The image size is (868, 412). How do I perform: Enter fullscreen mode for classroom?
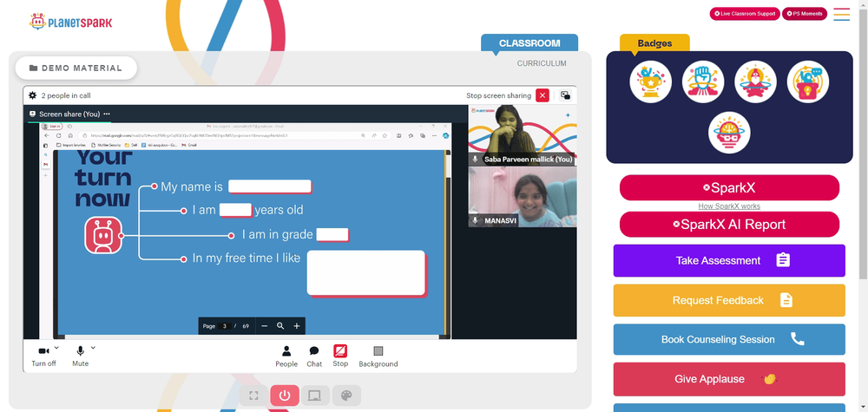coord(254,396)
